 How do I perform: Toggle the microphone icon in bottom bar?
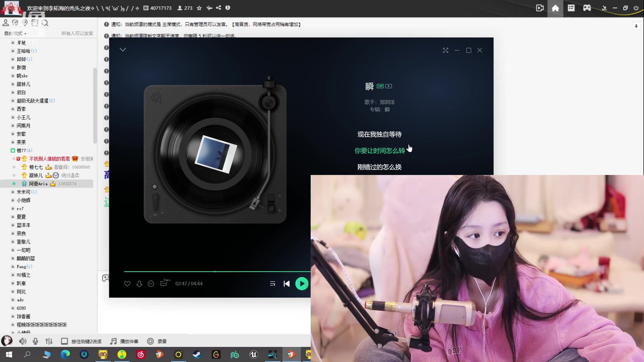35,341
